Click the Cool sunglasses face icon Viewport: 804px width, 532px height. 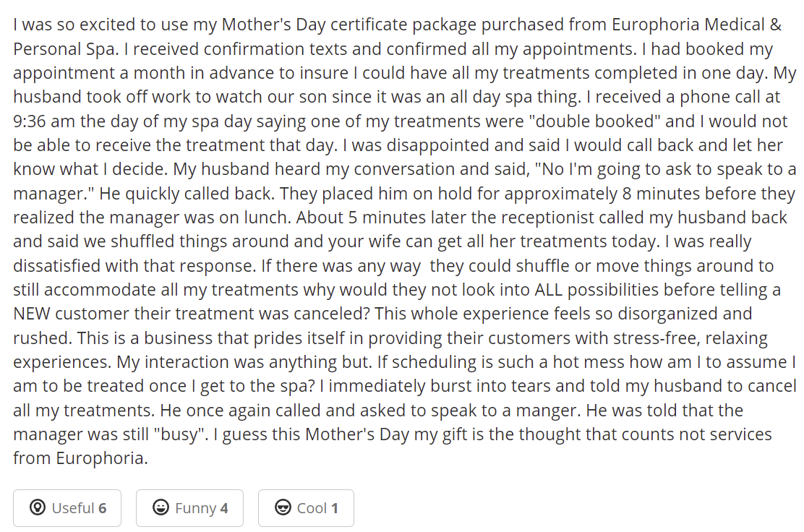pos(283,508)
